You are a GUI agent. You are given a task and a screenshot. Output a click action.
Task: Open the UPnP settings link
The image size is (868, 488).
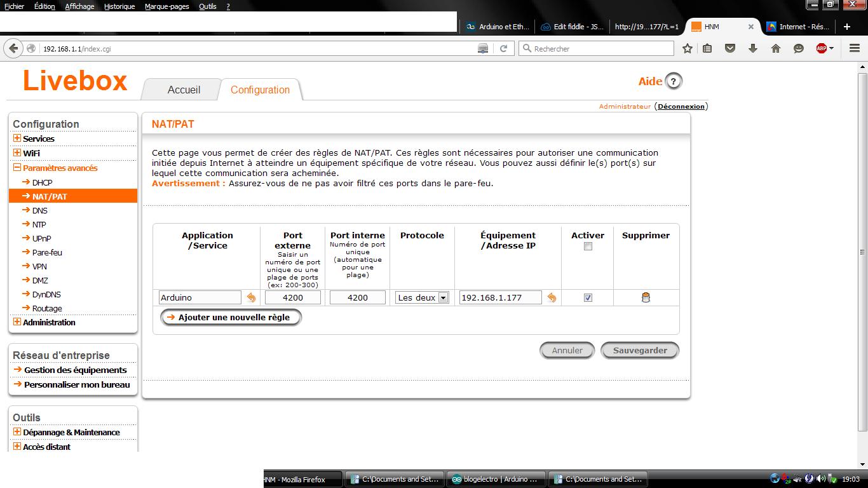click(x=42, y=238)
